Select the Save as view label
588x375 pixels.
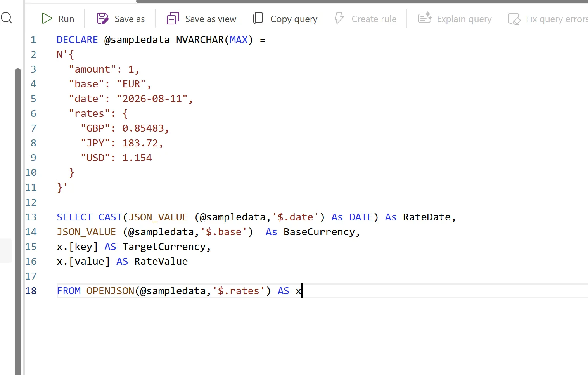(x=211, y=19)
